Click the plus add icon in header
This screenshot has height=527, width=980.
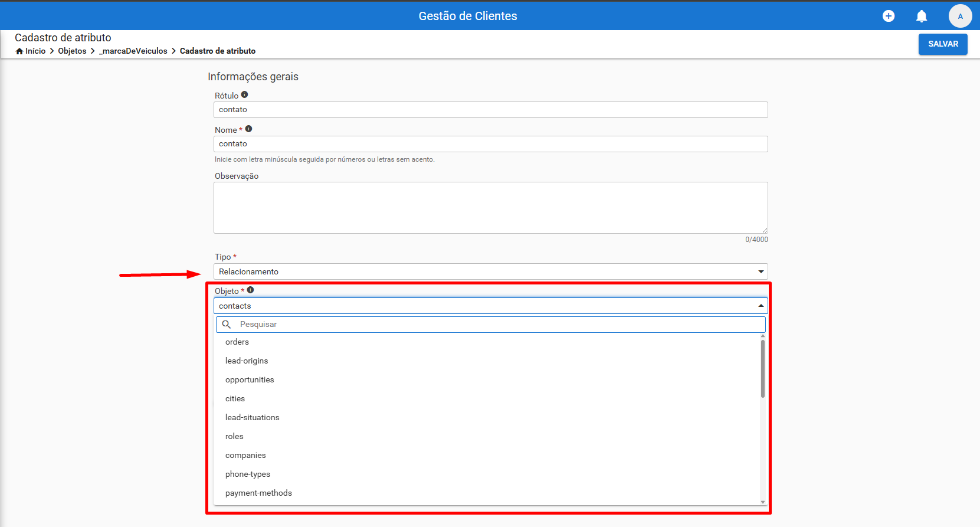[889, 16]
